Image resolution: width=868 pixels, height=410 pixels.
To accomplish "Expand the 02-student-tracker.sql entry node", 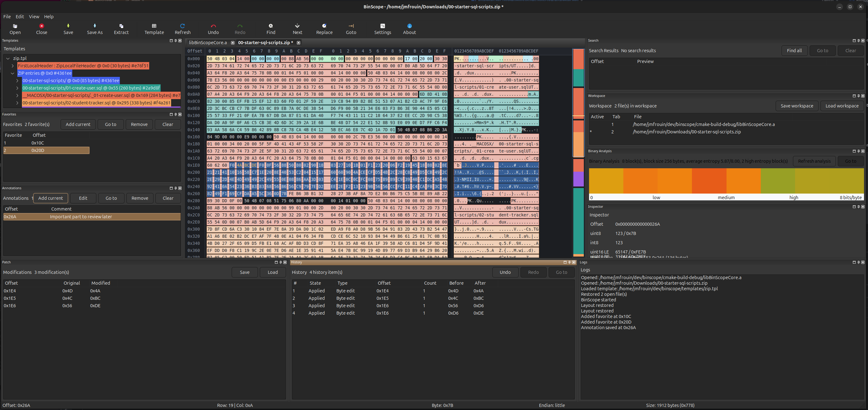I will pyautogui.click(x=17, y=103).
